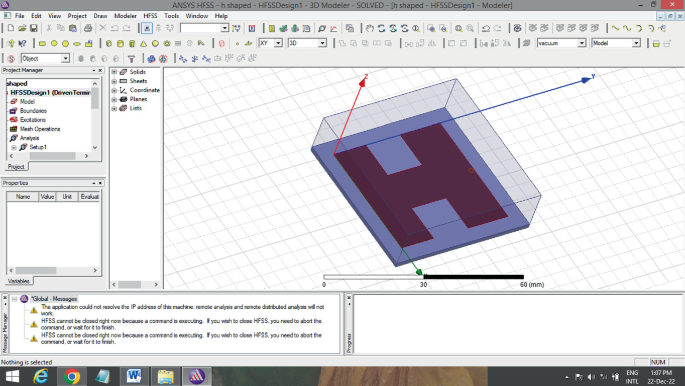Click the filter funnel icon

click(131, 59)
